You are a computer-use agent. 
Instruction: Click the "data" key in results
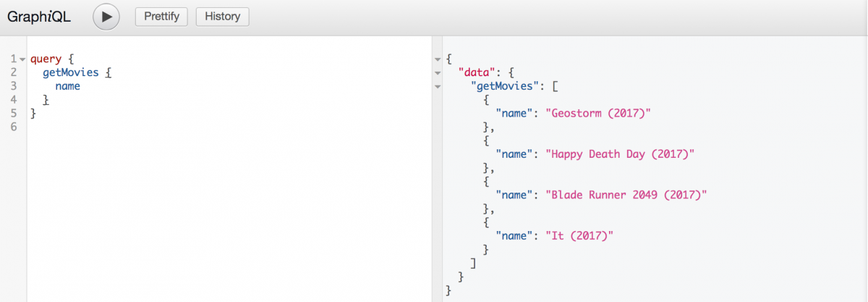pos(475,72)
